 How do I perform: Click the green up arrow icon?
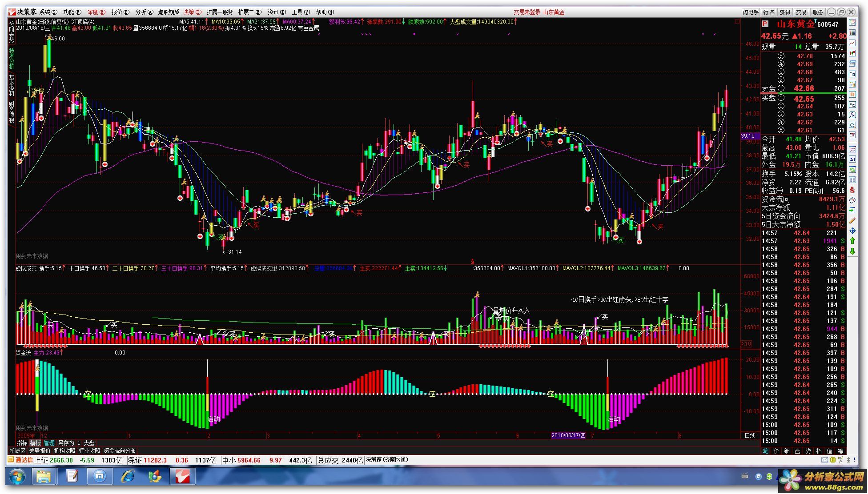[x=852, y=241]
